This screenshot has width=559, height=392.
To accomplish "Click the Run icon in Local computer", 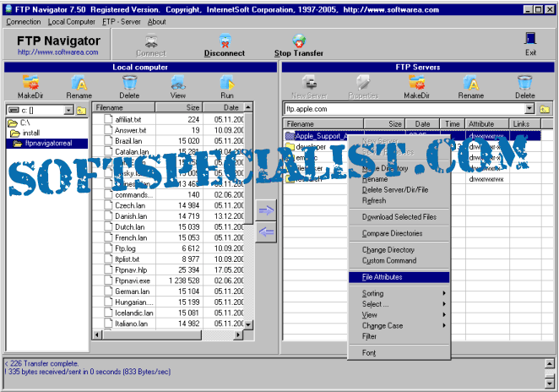I will [x=227, y=82].
